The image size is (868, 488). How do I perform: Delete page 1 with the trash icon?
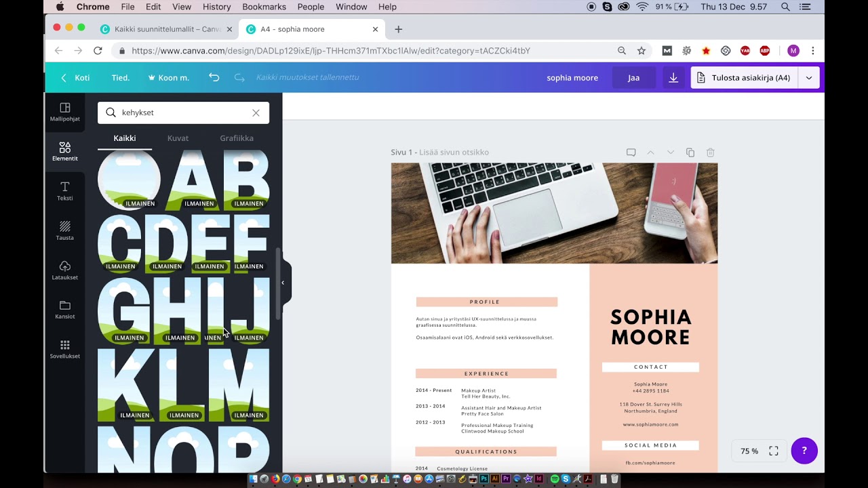[x=711, y=152]
